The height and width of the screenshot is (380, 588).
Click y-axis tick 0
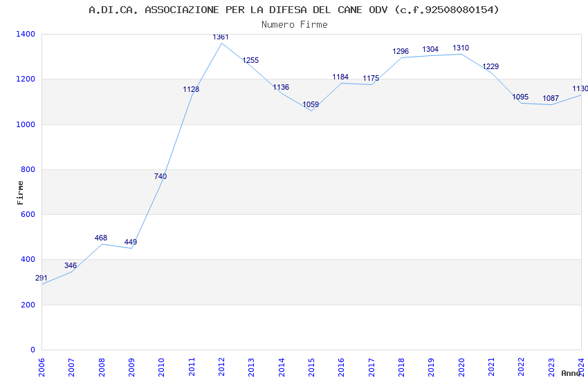pyautogui.click(x=33, y=350)
